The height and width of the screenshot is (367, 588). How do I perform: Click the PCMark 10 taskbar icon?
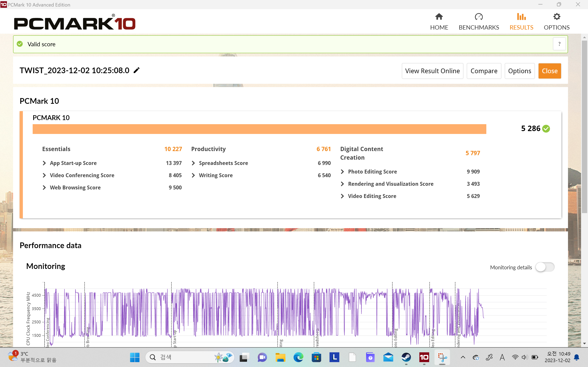point(424,357)
